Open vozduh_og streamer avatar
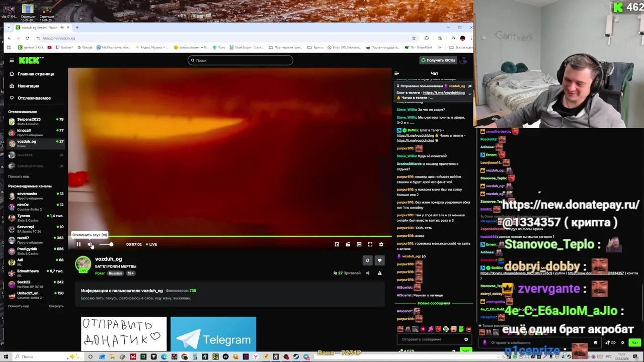The image size is (644, 362). coord(83,263)
